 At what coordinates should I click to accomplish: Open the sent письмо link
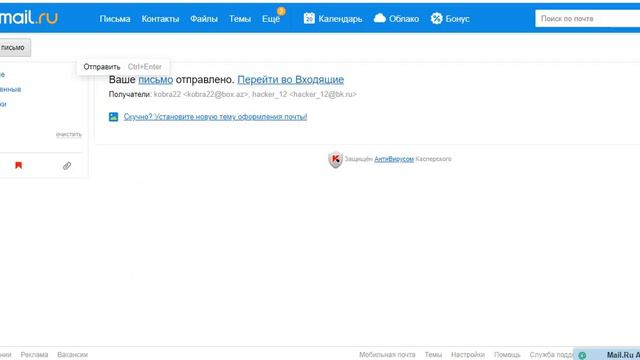click(156, 80)
